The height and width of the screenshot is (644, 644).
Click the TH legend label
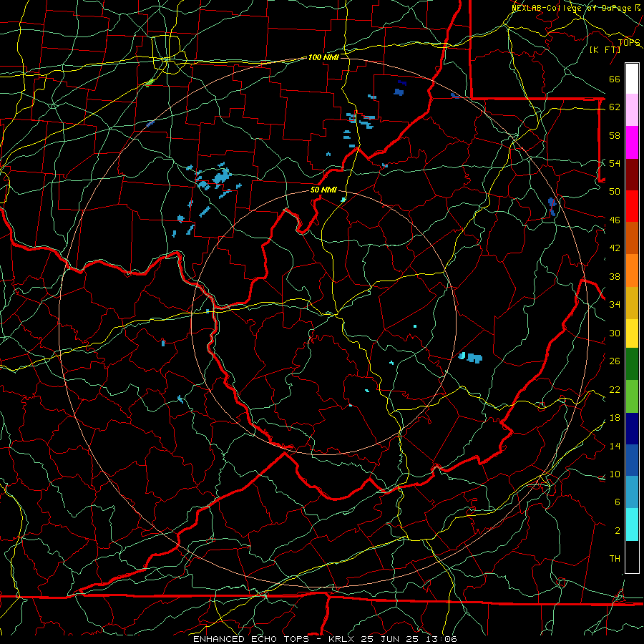tap(615, 559)
